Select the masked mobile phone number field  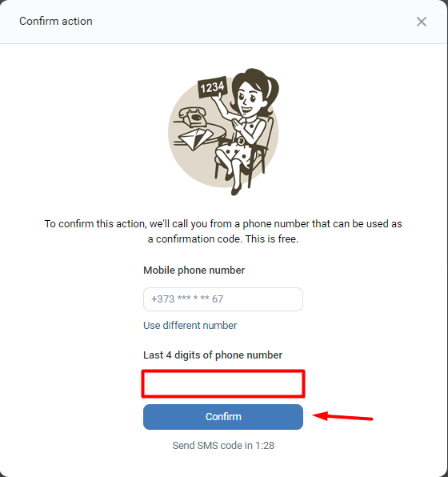click(x=223, y=299)
